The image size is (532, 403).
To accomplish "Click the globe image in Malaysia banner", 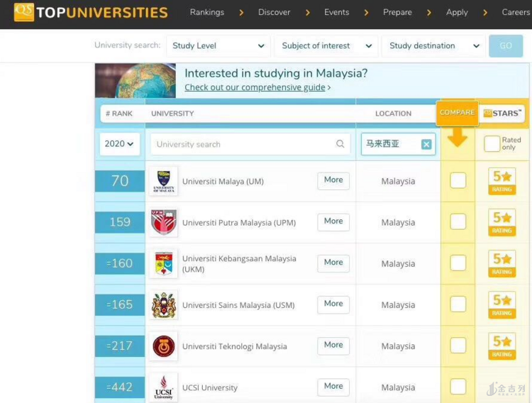I will point(135,81).
